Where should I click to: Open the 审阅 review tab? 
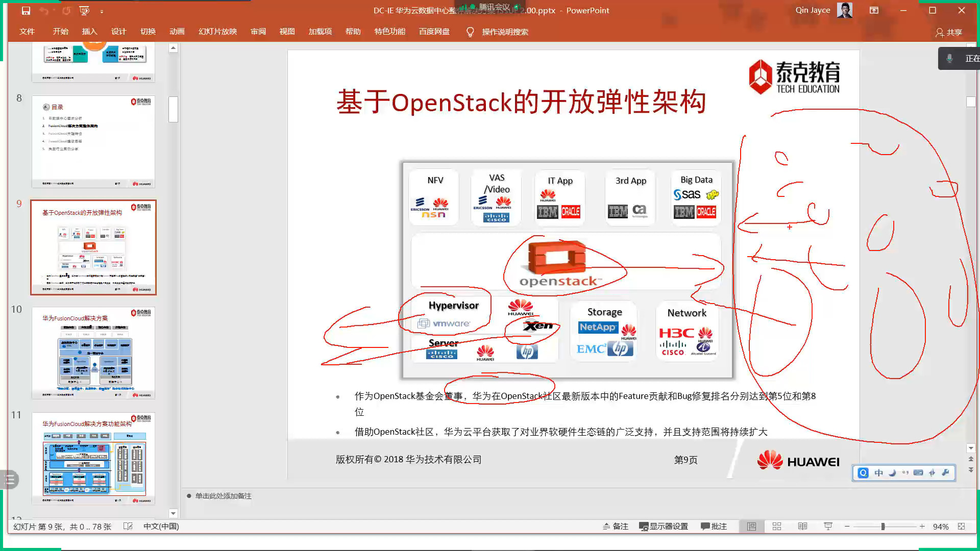coord(258,32)
